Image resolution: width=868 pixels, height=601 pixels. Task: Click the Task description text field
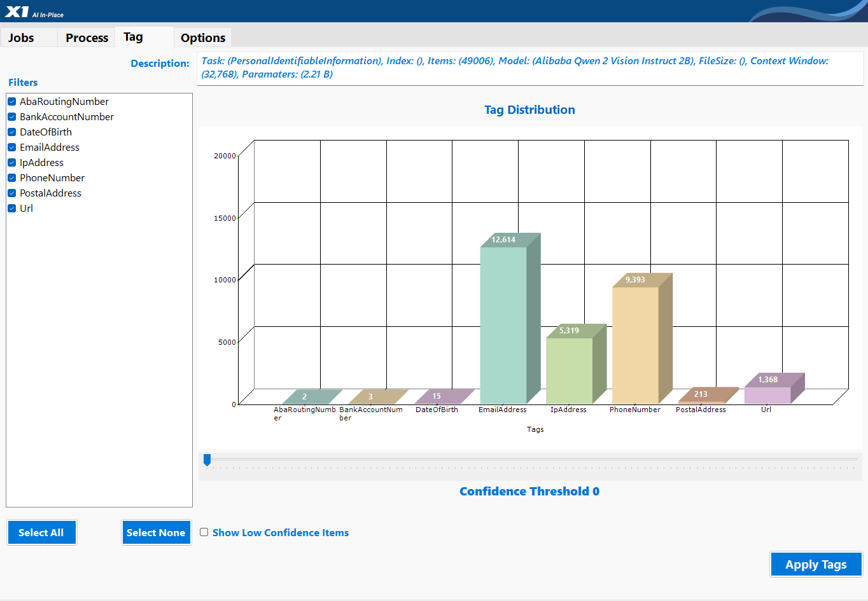click(530, 68)
